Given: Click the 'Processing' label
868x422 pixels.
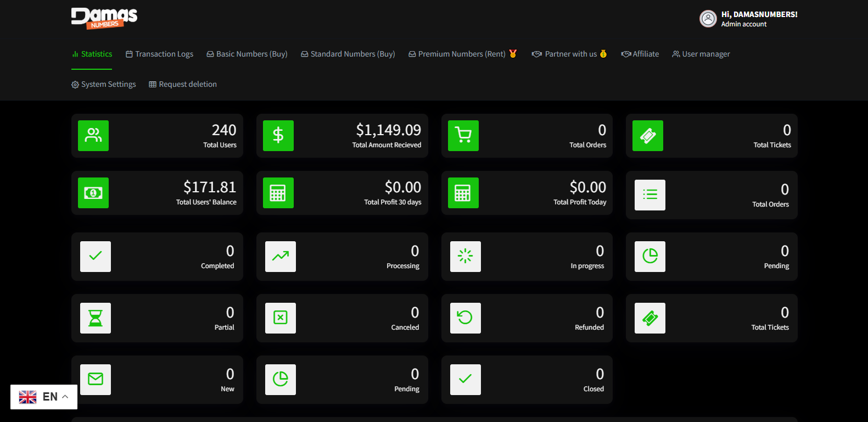Looking at the screenshot, I should 403,266.
